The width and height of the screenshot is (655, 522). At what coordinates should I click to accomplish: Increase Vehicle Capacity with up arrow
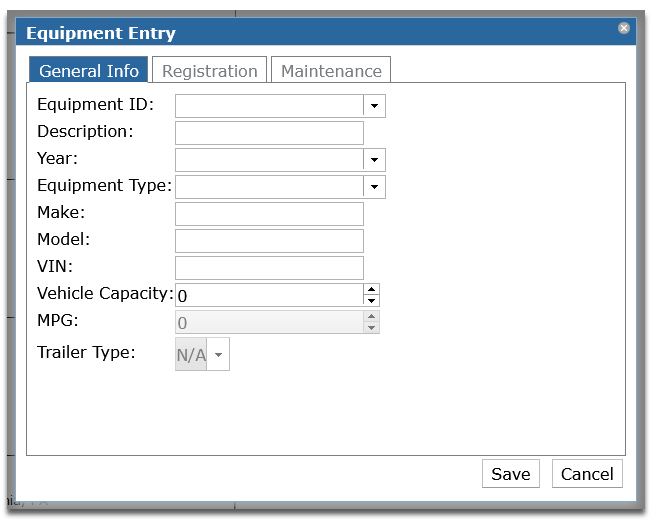coord(371,289)
